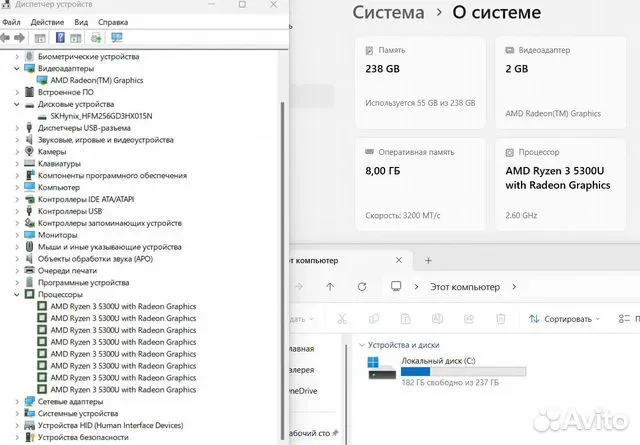This screenshot has width=640, height=445.
Task: Click the Очереди печати printer icon
Action: click(29, 270)
